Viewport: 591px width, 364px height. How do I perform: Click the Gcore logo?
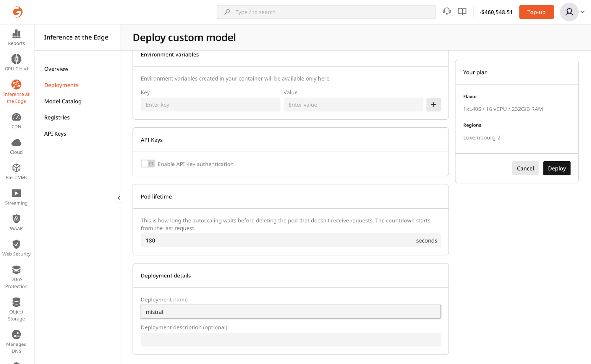[x=17, y=12]
